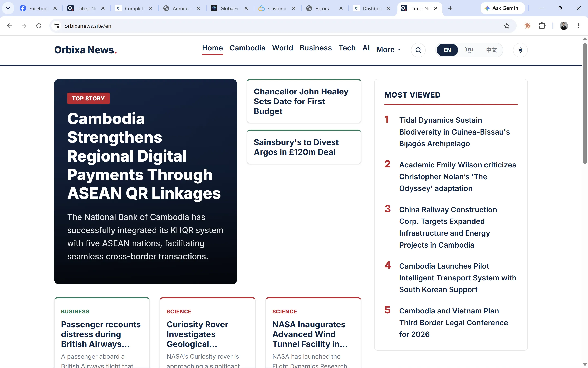The width and height of the screenshot is (588, 368).
Task: Click the scrollbar up arrow
Action: [x=585, y=39]
